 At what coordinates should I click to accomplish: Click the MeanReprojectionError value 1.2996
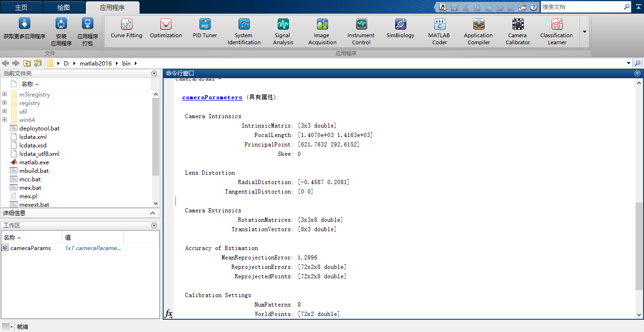(307, 258)
